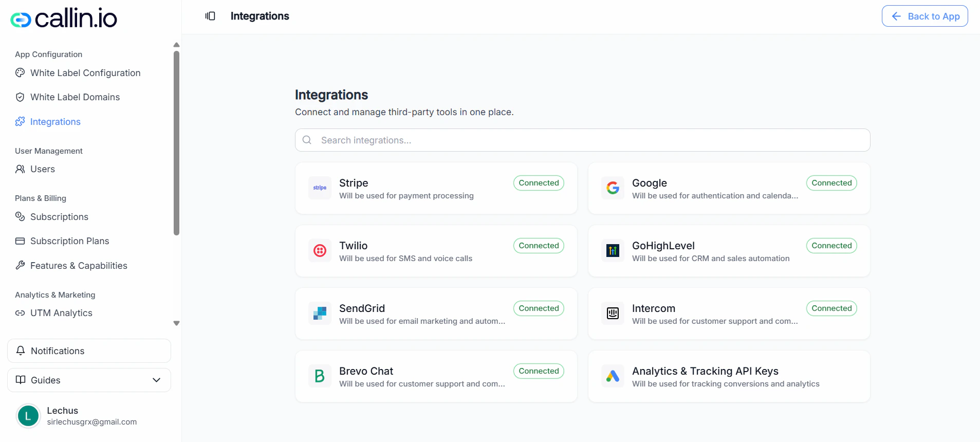The image size is (980, 442).
Task: Click the sidebar scroll down arrow
Action: pos(176,323)
